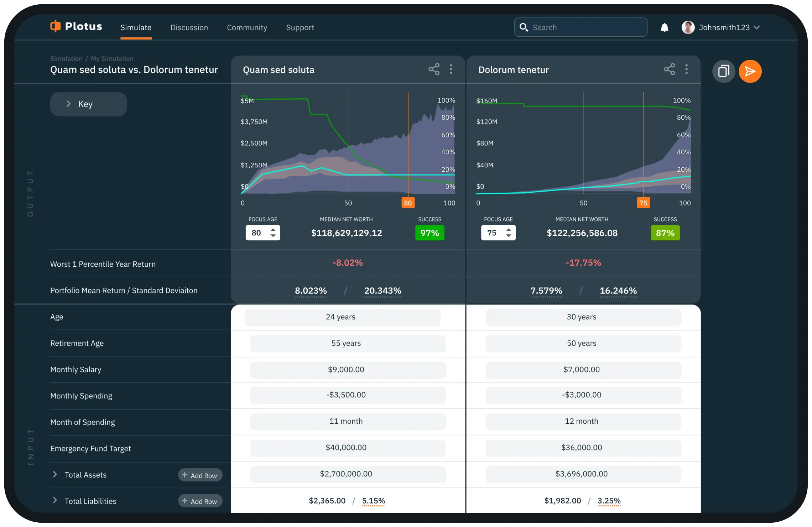Share the Quam sed soluta simulation
Viewport: 812px width, 527px height.
(x=434, y=69)
